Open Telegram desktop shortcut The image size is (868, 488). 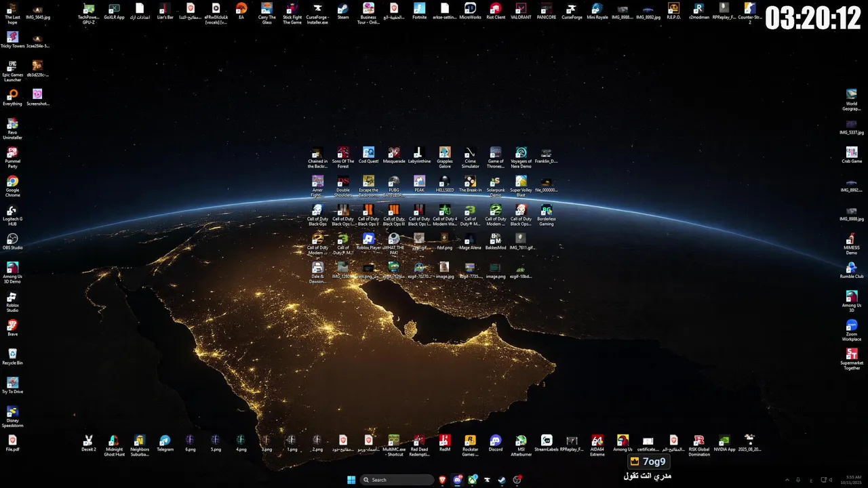165,443
